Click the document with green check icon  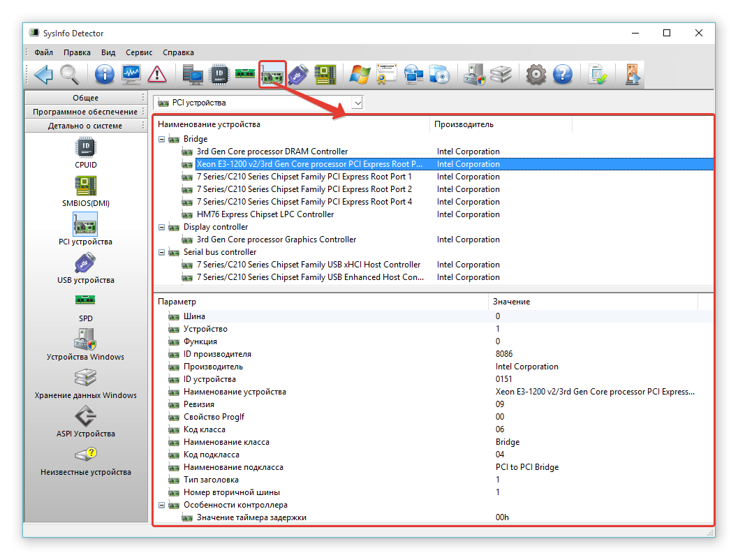pyautogui.click(x=598, y=74)
